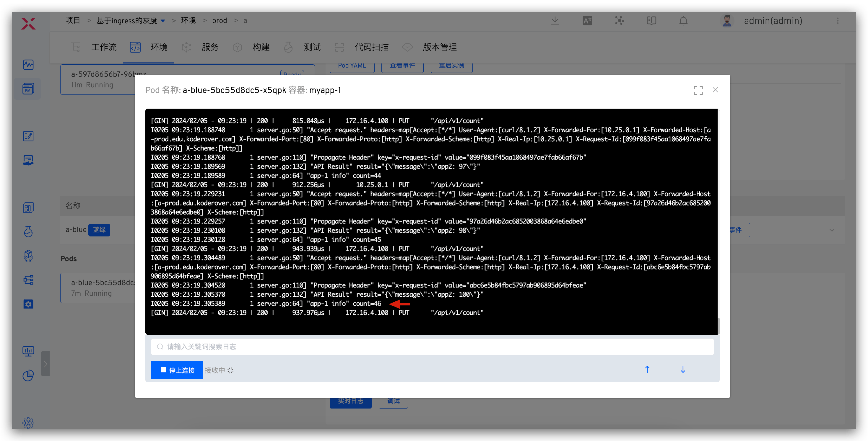This screenshot has width=868, height=441.
Task: Click the notification bell icon
Action: click(683, 21)
